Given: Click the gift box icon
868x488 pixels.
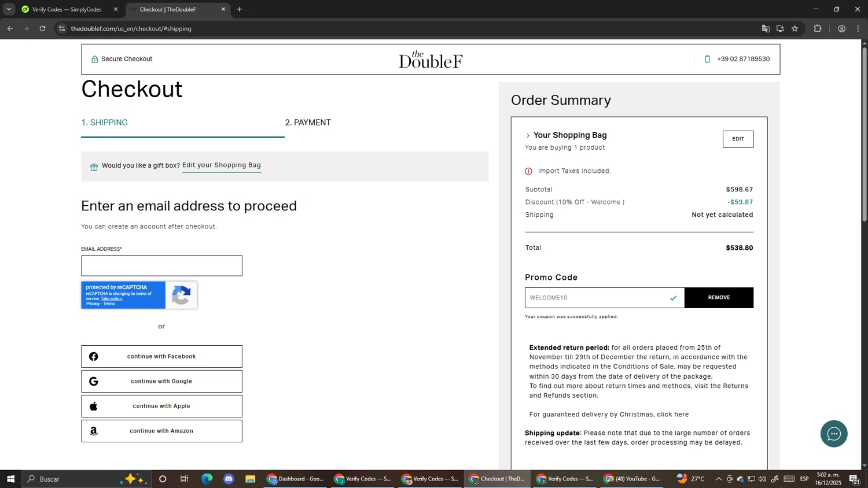Looking at the screenshot, I should [94, 167].
